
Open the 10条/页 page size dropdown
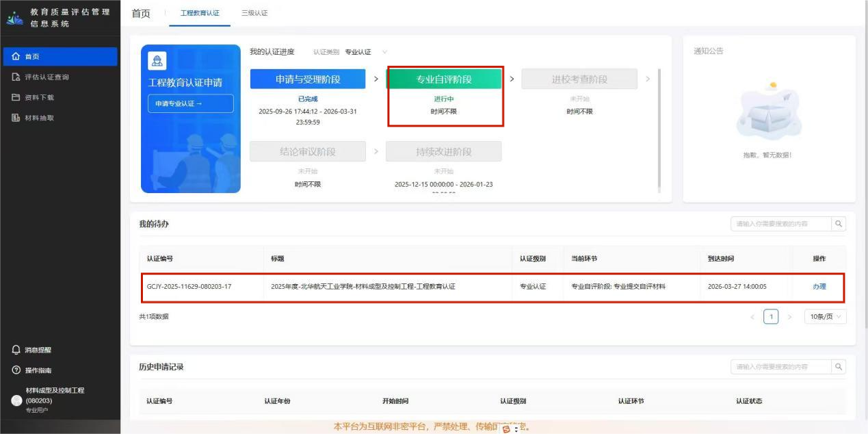(x=826, y=317)
